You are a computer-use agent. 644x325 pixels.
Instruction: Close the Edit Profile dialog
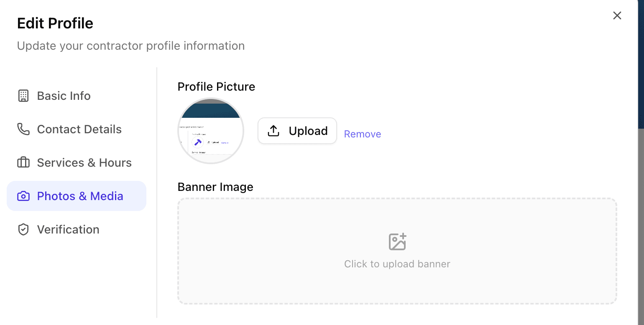coord(617,15)
